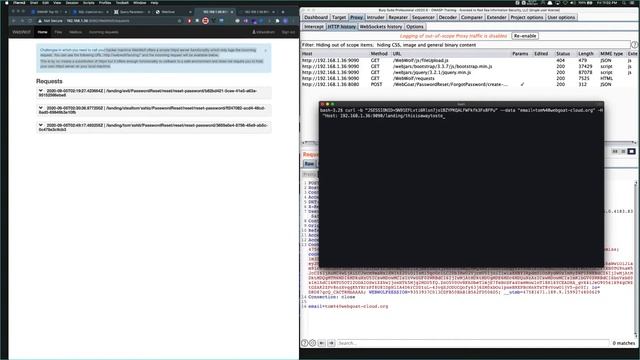Open the Apple menu
This screenshot has width=640, height=360.
[x=7, y=2]
